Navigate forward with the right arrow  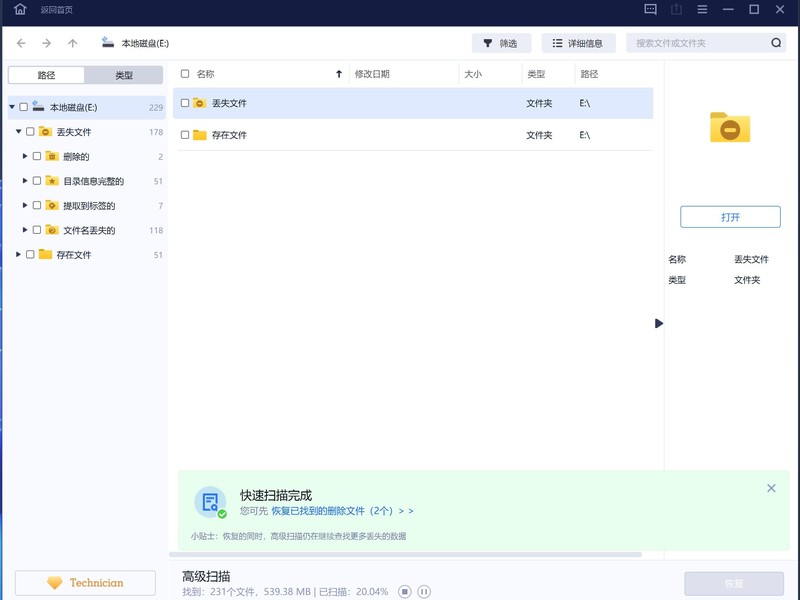click(x=46, y=43)
